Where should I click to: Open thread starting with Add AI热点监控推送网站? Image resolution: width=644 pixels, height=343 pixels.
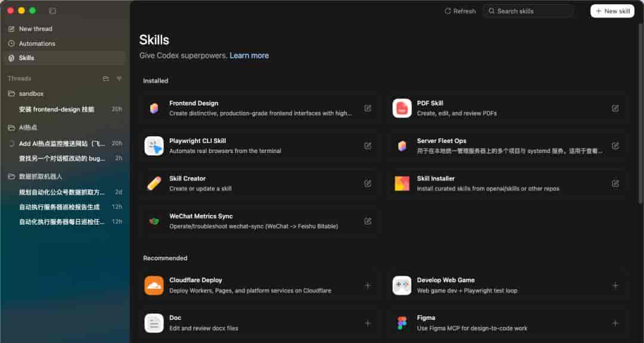65,144
